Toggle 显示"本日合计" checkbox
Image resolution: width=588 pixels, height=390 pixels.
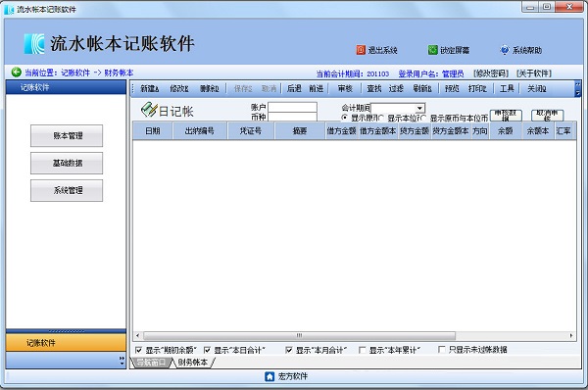coord(207,350)
